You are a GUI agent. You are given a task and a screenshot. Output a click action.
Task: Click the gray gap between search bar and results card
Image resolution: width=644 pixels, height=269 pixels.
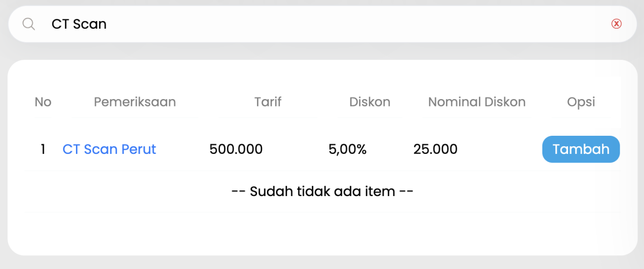pyautogui.click(x=322, y=51)
